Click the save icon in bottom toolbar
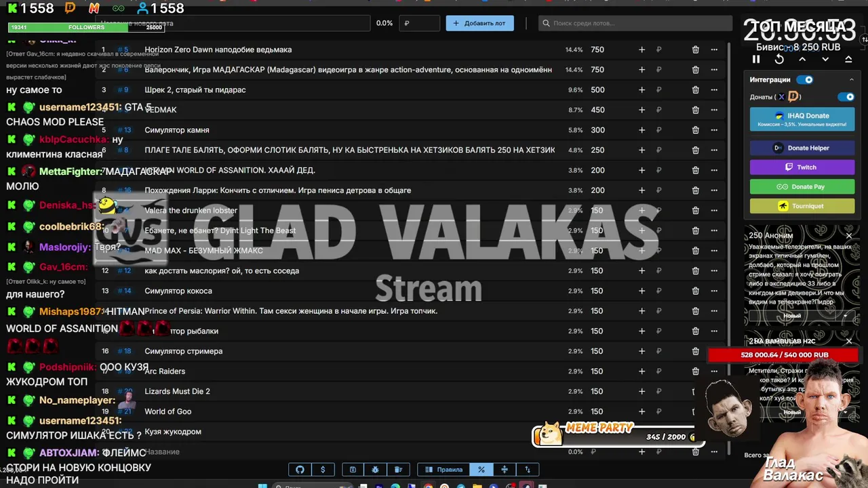 pyautogui.click(x=353, y=470)
